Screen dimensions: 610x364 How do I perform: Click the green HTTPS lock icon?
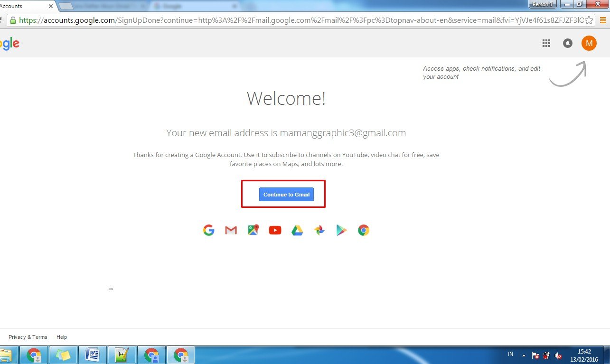[x=13, y=20]
